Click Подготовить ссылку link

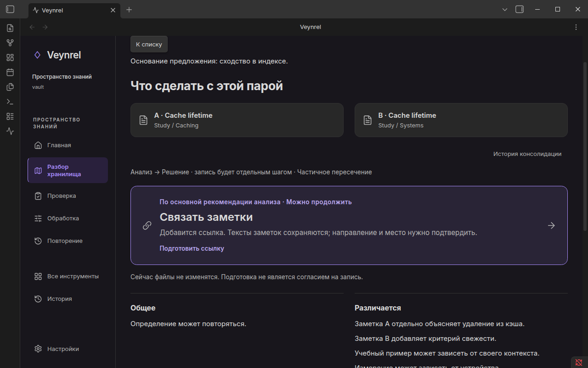[x=192, y=248]
